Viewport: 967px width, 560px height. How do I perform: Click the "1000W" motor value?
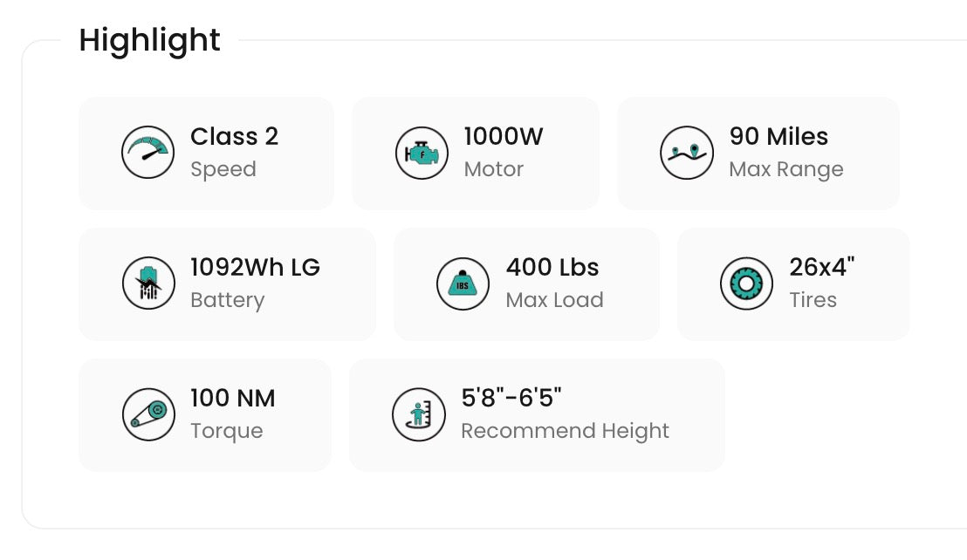[503, 137]
